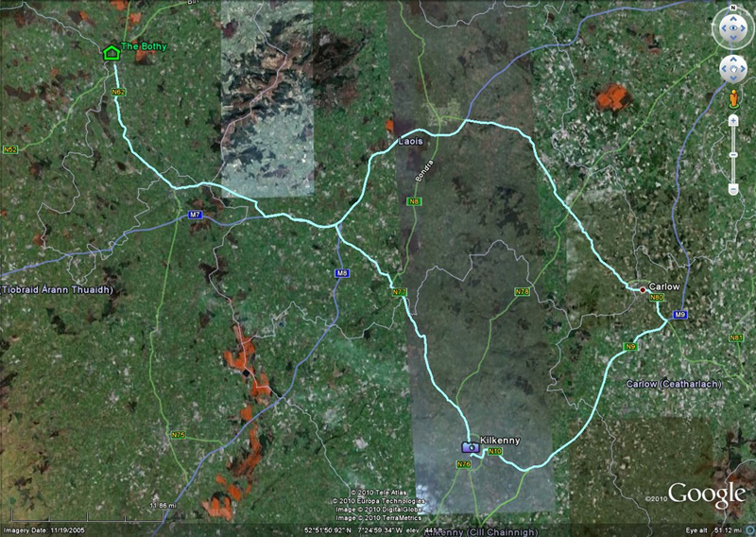Image resolution: width=756 pixels, height=537 pixels.
Task: Pan map left with move joystick arrow
Action: pos(724,69)
